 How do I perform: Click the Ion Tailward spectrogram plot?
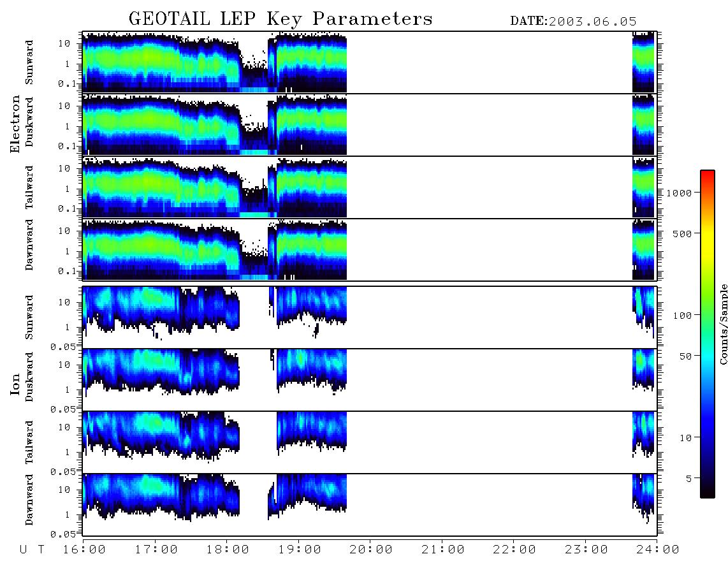click(x=370, y=442)
